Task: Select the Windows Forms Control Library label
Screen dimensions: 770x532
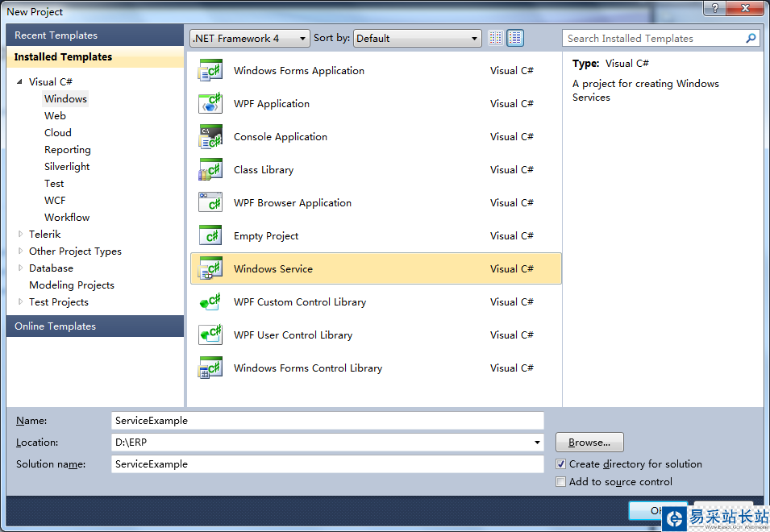Action: coord(308,368)
